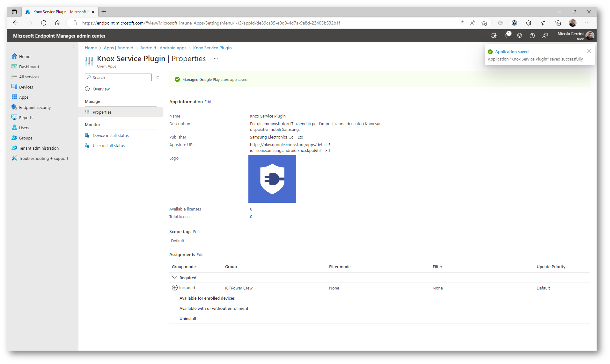This screenshot has width=610, height=364.
Task: Click the Available for enrolled devices row
Action: pos(379,298)
